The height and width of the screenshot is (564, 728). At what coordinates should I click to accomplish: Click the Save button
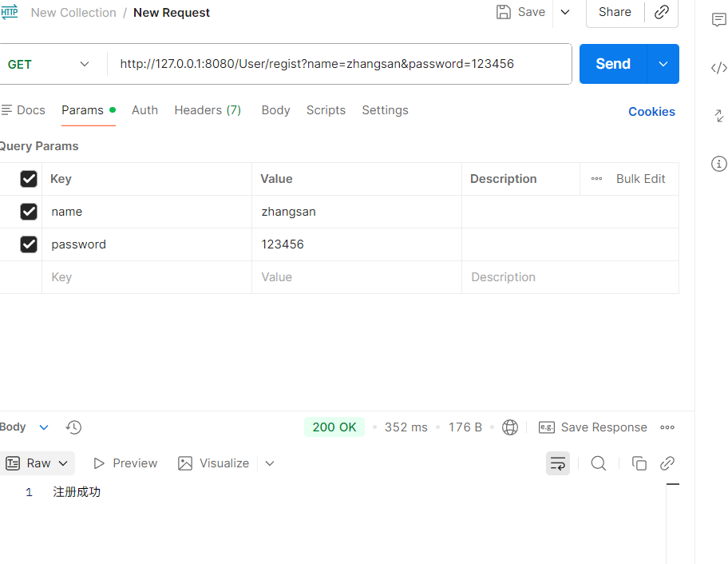click(x=521, y=12)
